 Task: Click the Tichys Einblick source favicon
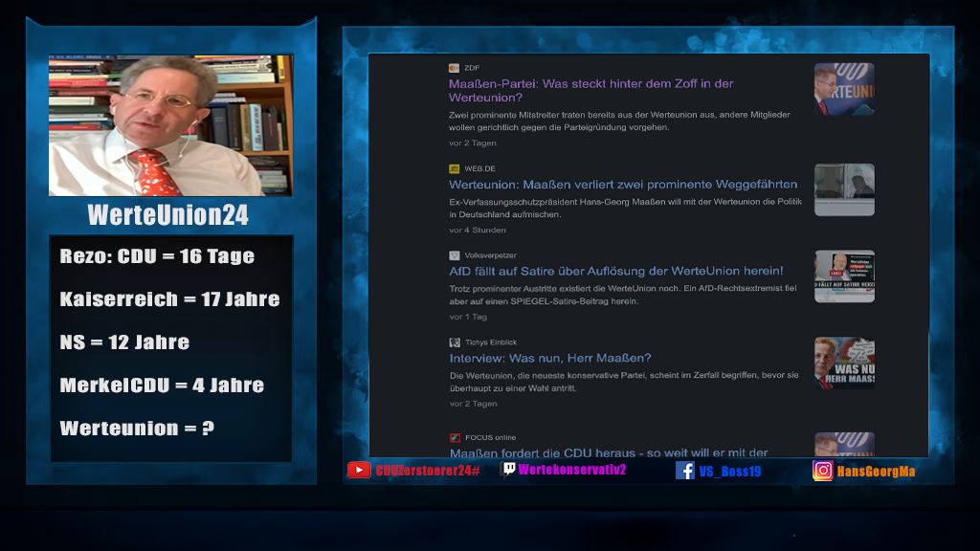click(455, 342)
